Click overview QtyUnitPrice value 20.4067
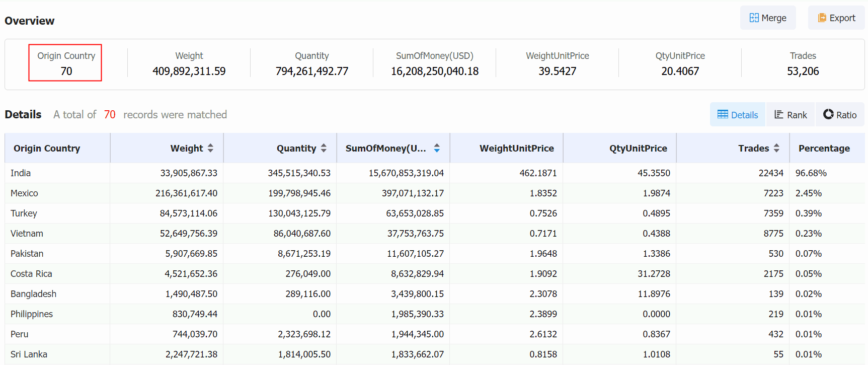This screenshot has width=868, height=365. (x=680, y=71)
